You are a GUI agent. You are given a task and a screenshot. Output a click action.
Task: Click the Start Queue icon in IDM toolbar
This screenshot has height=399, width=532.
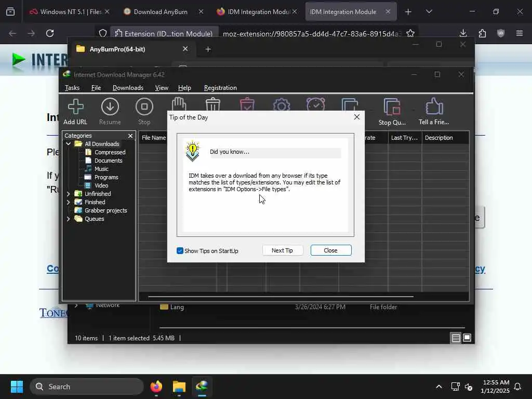(x=350, y=104)
